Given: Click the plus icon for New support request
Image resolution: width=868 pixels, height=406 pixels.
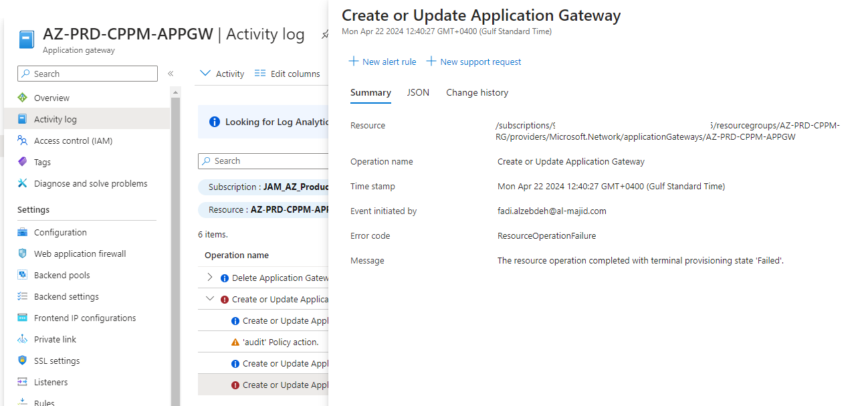Looking at the screenshot, I should (431, 62).
